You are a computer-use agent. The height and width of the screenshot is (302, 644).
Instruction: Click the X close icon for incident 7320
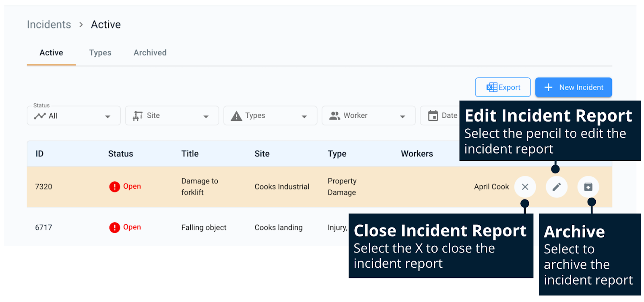pos(525,187)
